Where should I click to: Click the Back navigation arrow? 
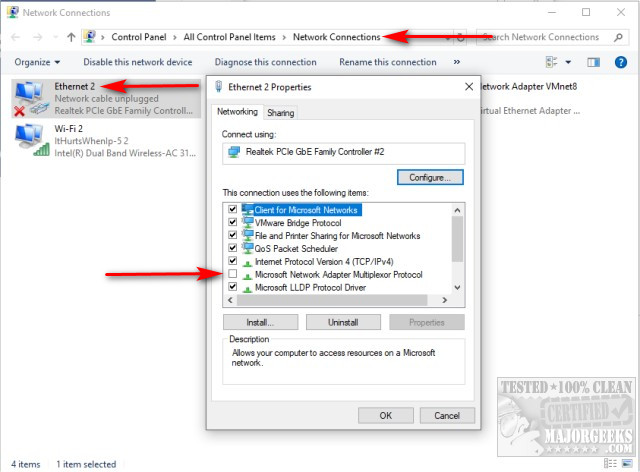coord(16,37)
